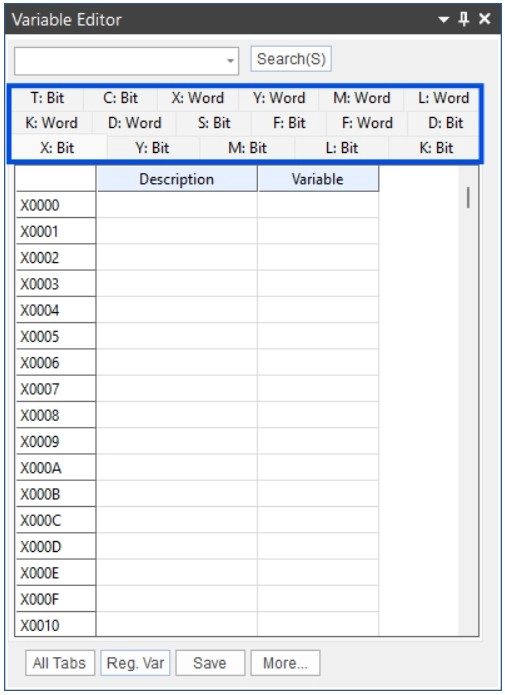
Task: Select row header X000E
Action: point(56,573)
